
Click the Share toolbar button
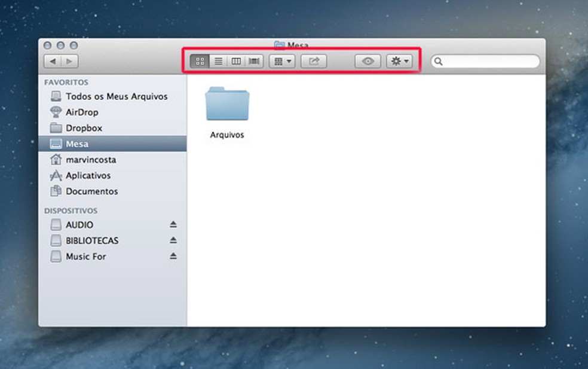(314, 61)
